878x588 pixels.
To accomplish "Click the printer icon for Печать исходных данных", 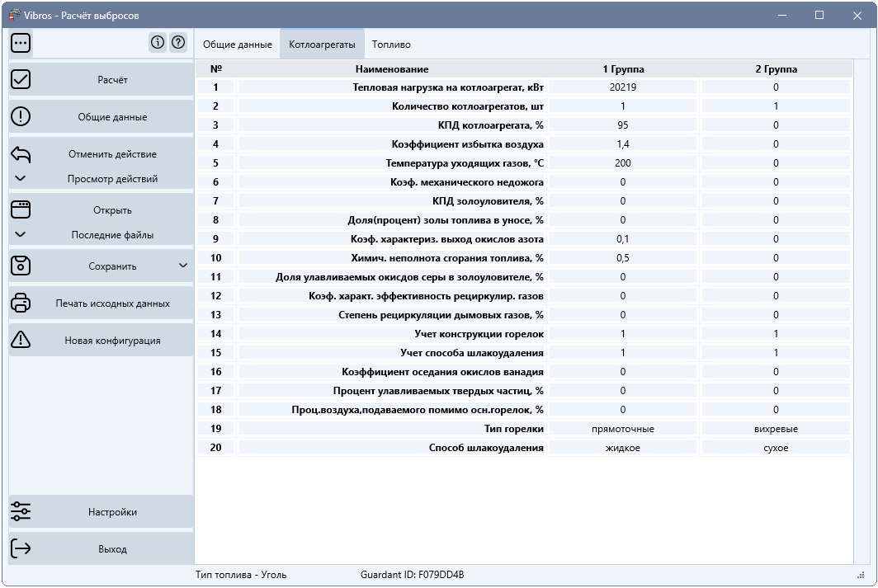I will pyautogui.click(x=21, y=303).
